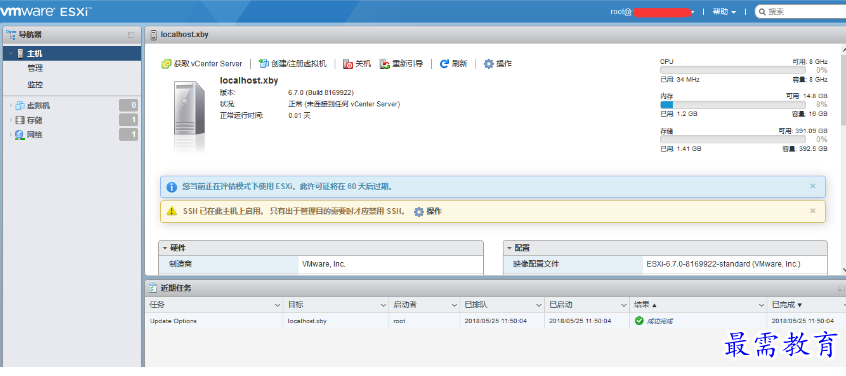Select Monitor under Host
Image resolution: width=846 pixels, height=376 pixels.
tap(35, 85)
